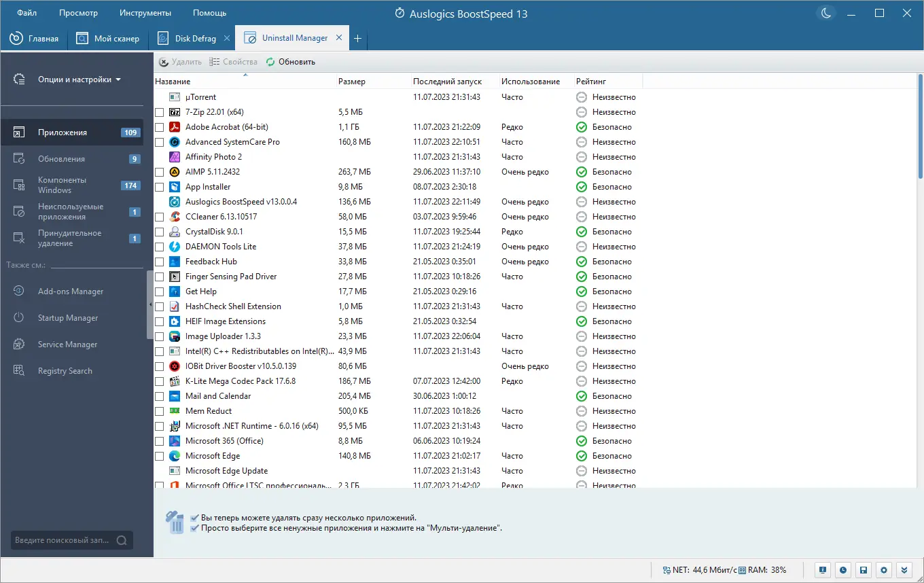Switch to the Мой сканер tab
924x583 pixels.
pyautogui.click(x=107, y=39)
